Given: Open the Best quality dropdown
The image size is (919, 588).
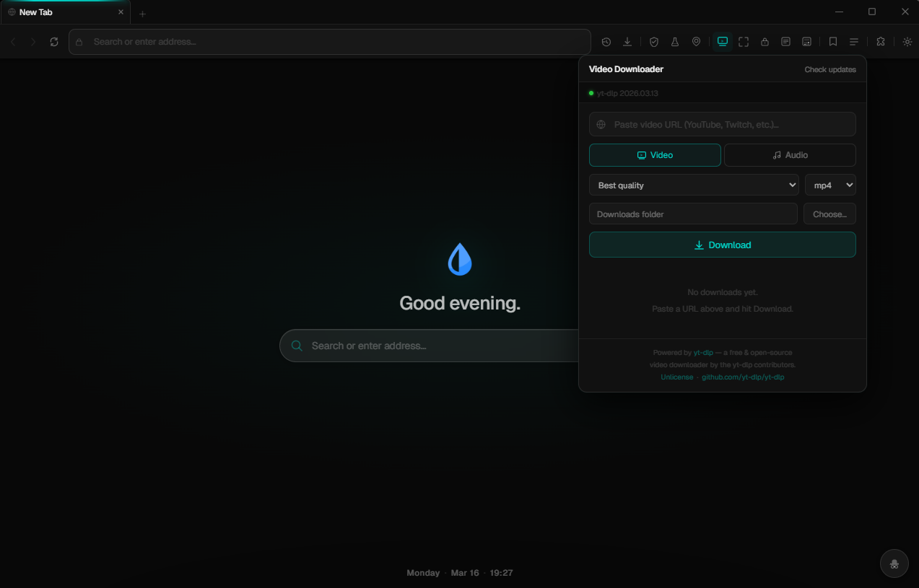Looking at the screenshot, I should point(693,185).
